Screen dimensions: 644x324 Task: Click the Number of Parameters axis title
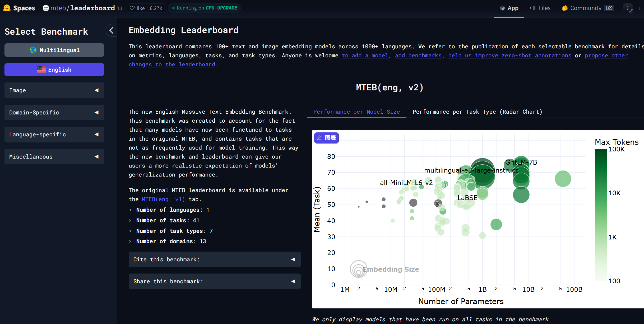pos(461,301)
